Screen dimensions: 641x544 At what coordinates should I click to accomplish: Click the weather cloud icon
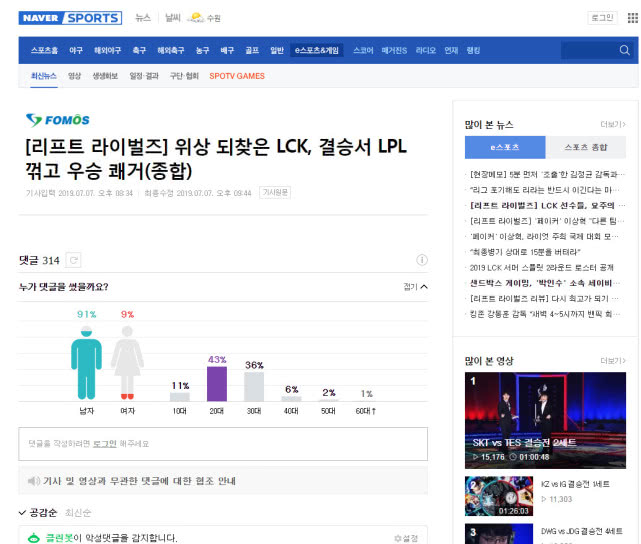click(x=196, y=18)
